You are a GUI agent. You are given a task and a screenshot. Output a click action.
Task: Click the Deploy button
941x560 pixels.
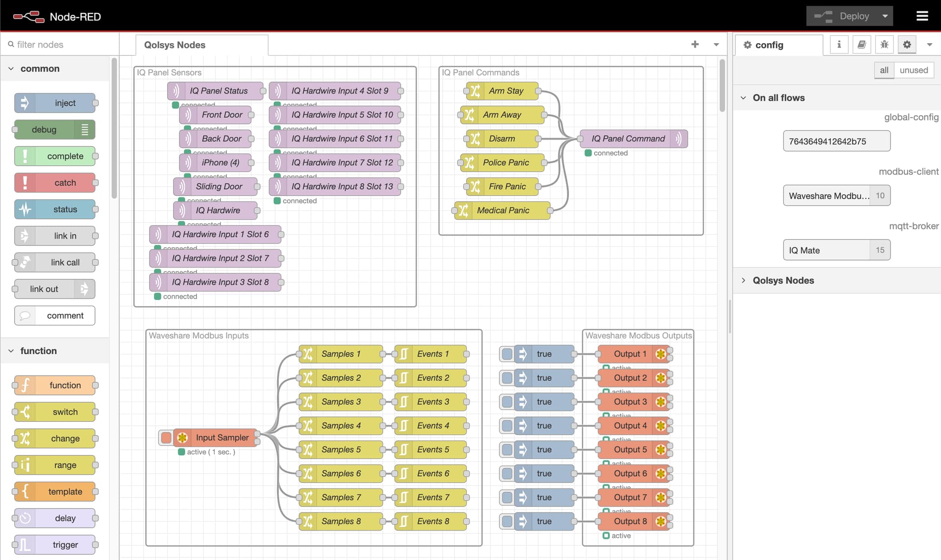842,16
